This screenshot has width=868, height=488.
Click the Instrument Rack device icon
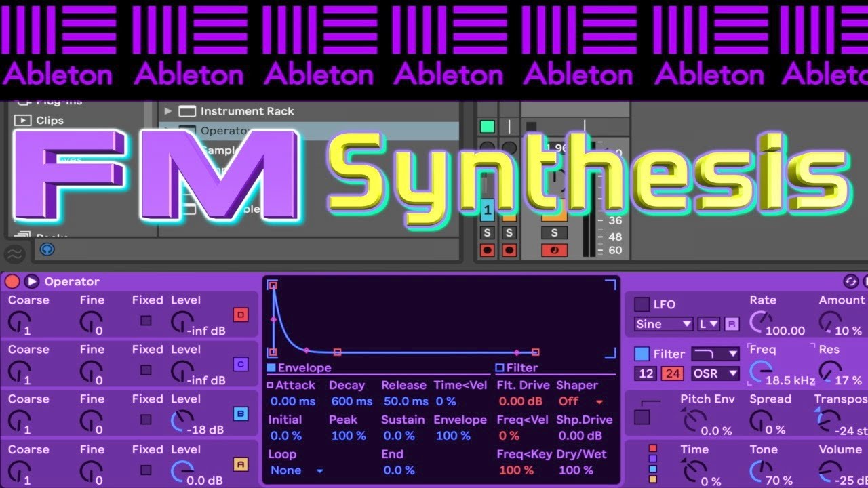(x=187, y=111)
